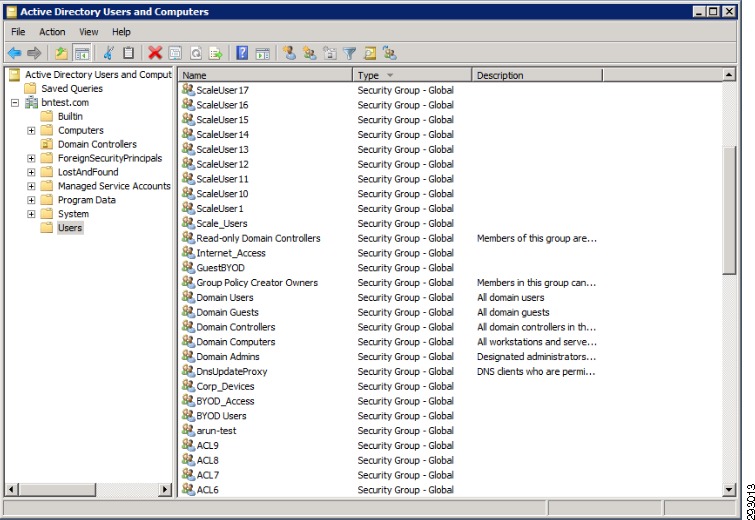Toggle the Show/Hide Action Pane toolbar icon
Screen dimensions: 755x520
click(x=262, y=53)
